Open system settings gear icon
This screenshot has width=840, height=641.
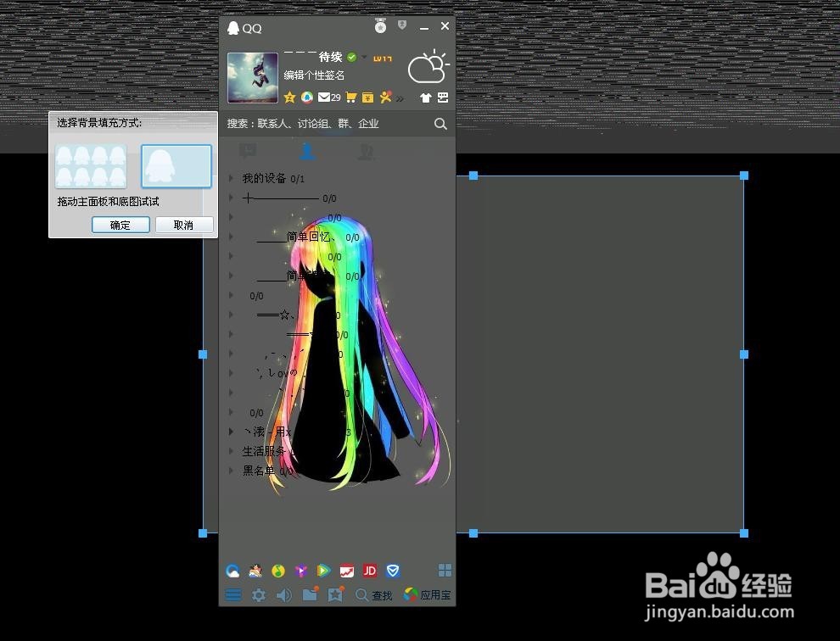point(259,595)
